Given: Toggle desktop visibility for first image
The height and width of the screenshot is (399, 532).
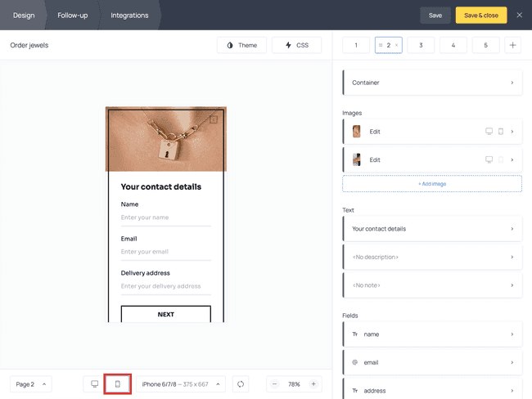Looking at the screenshot, I should (489, 131).
